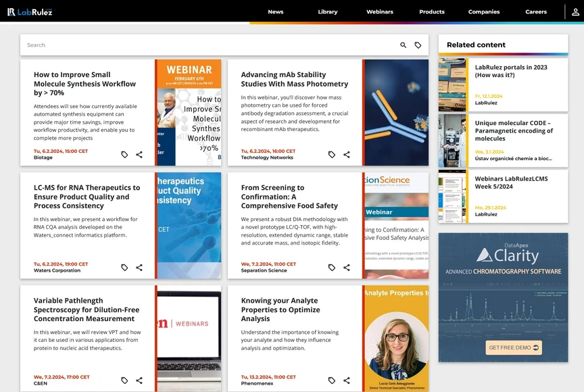Click the Unique molecular CODE thumbnail
This screenshot has height=392, width=584.
(452, 141)
